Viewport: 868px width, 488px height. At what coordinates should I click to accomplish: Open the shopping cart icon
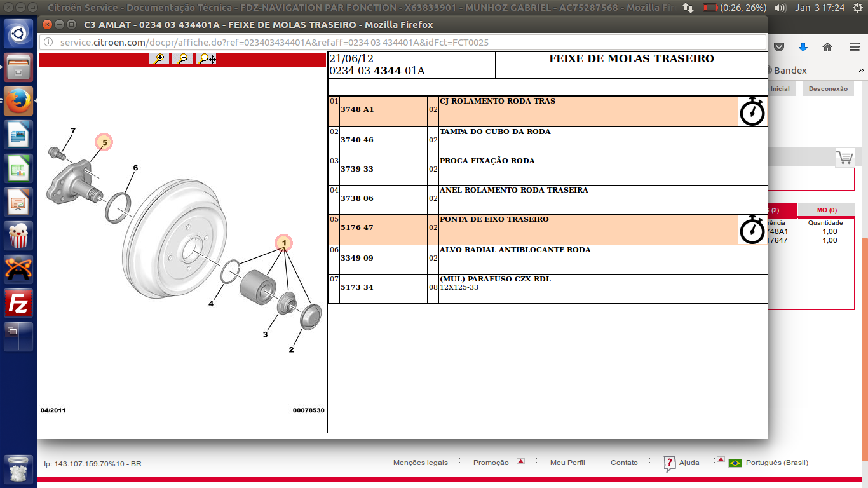[x=844, y=158]
